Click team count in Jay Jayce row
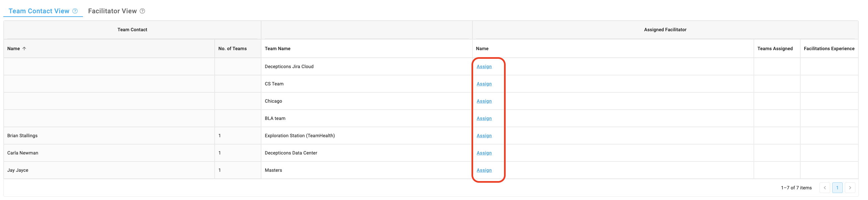 coord(238,170)
